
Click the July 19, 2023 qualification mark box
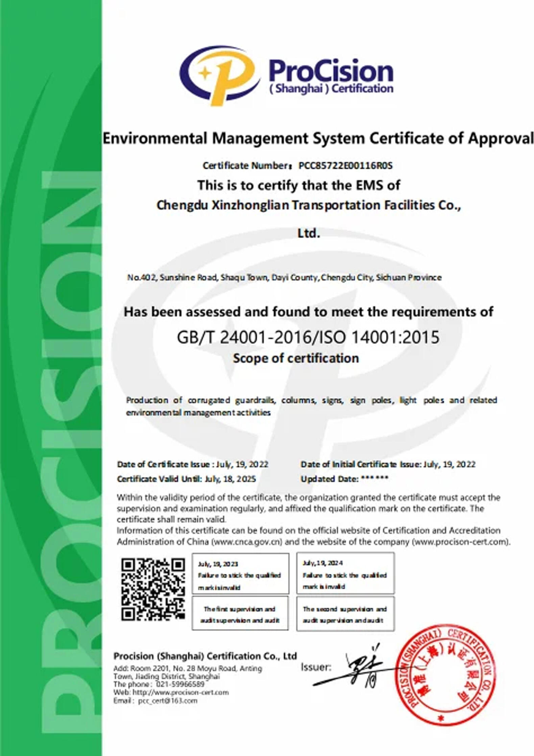(240, 574)
